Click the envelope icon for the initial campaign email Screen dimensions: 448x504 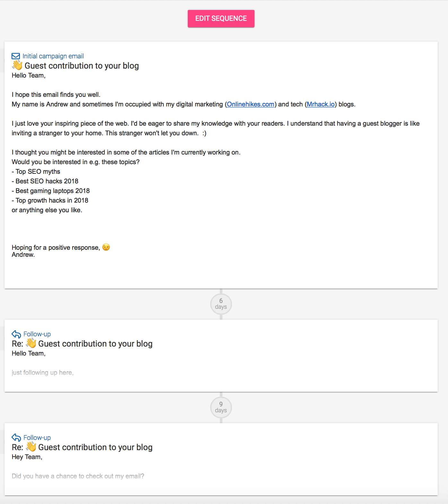click(x=16, y=56)
